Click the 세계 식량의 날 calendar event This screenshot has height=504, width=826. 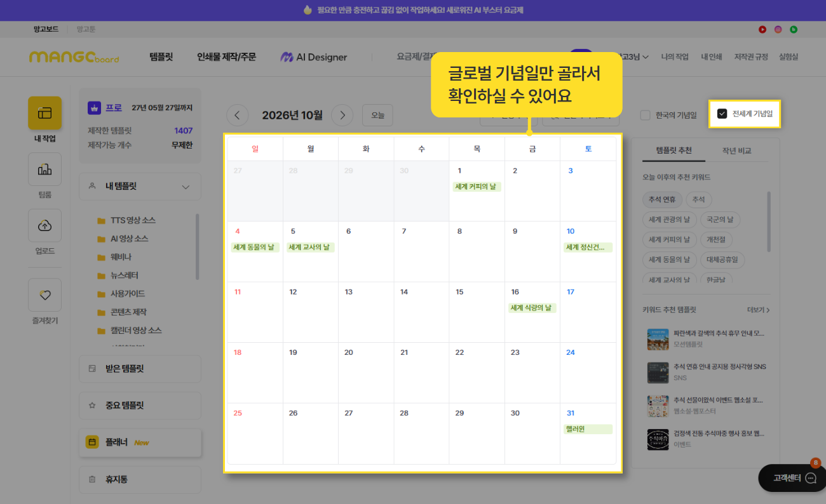[532, 308]
